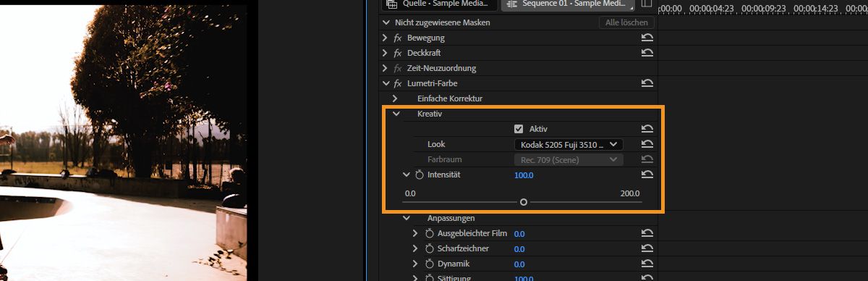Click the Intensität slider handle

[524, 202]
